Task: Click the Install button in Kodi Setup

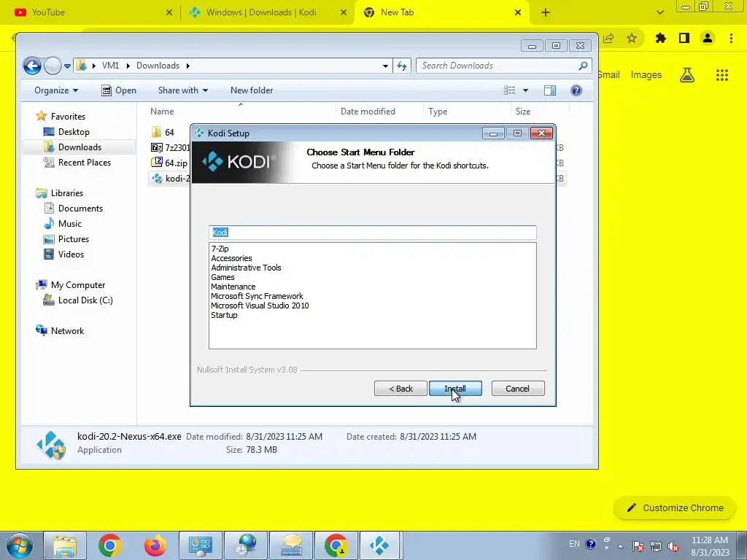Action: [455, 389]
